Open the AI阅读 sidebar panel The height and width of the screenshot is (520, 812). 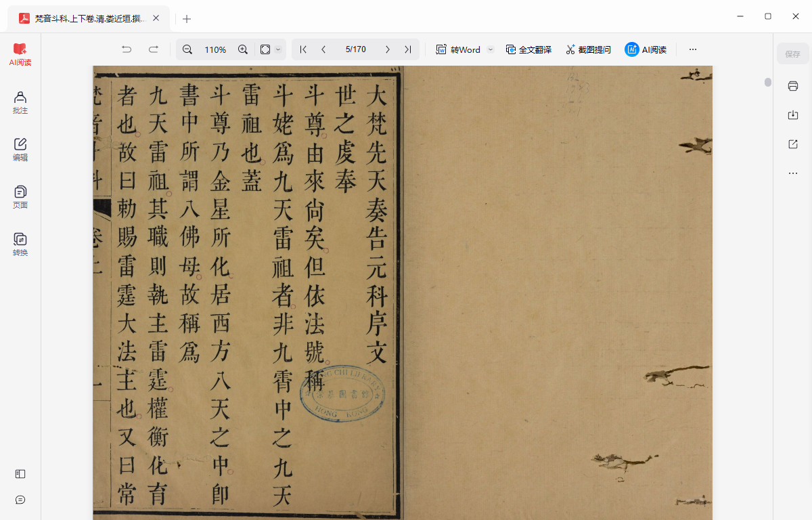pos(20,55)
